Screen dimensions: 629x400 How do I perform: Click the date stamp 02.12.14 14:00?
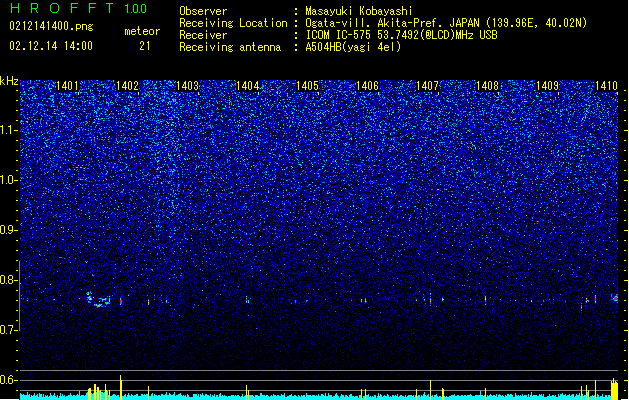point(51,46)
